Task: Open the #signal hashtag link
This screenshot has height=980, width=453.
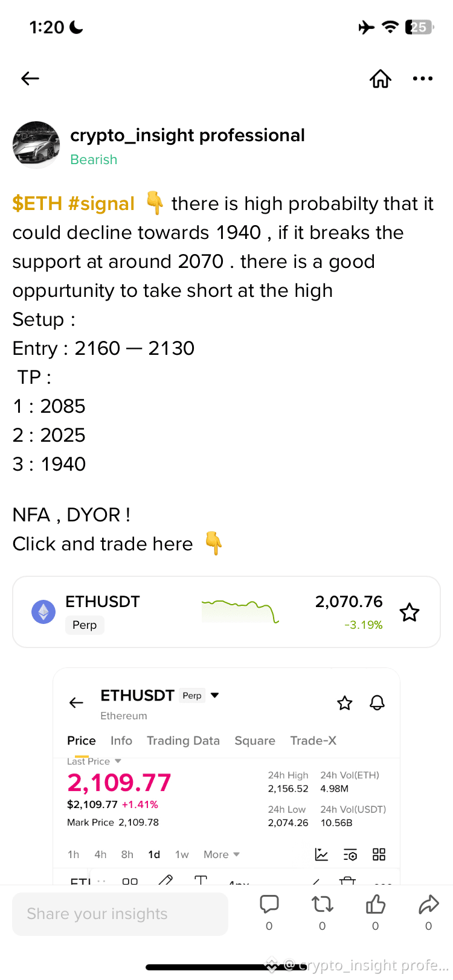Action: coord(101,203)
